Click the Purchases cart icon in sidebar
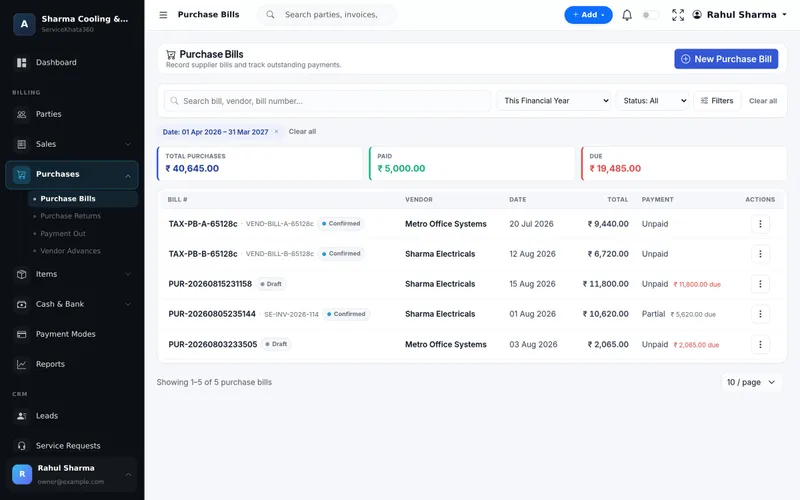This screenshot has width=800, height=500. coord(21,174)
